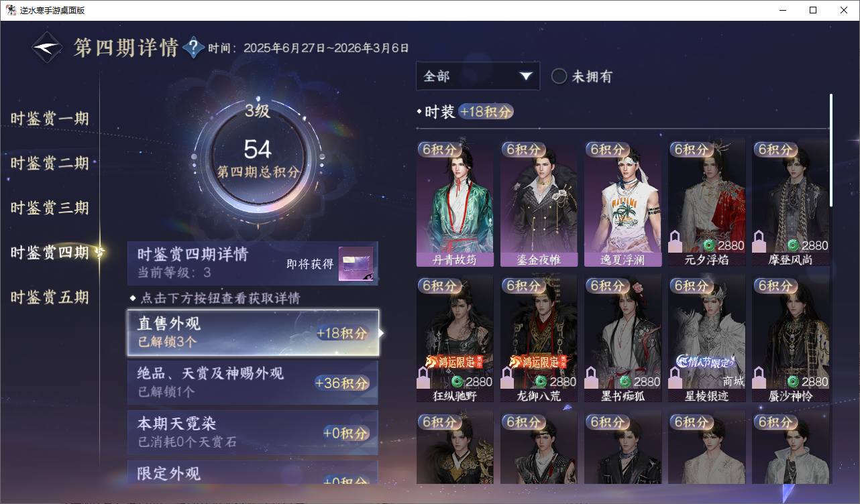The image size is (860, 504).
Task: Click the 鸿运限定 badge on 狂纵驰野
Action: 454,362
